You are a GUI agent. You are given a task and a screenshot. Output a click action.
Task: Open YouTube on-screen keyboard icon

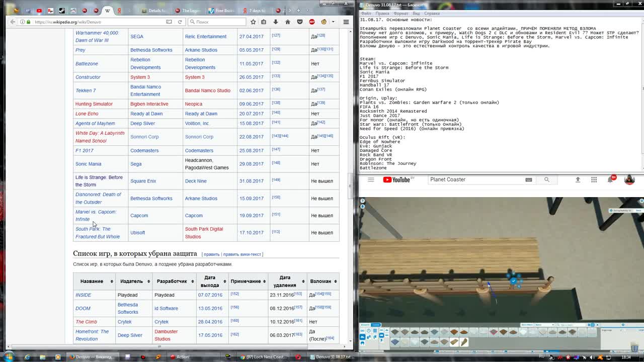pos(529,179)
